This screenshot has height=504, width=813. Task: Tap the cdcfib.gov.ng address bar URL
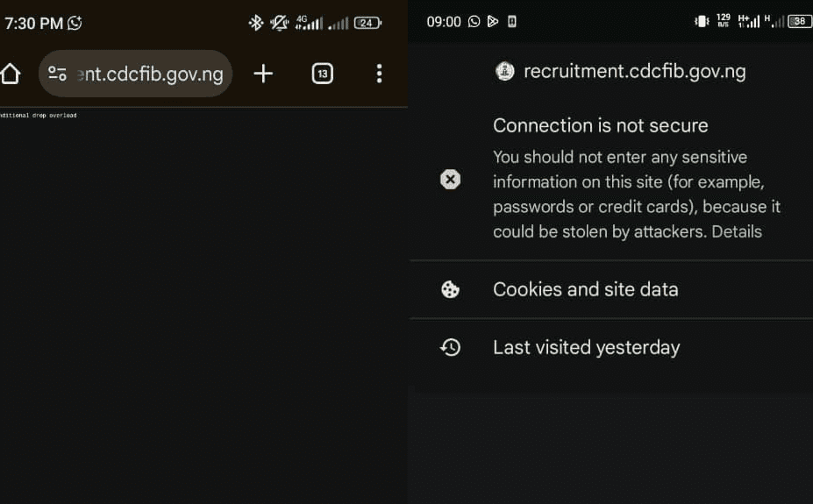pyautogui.click(x=151, y=74)
